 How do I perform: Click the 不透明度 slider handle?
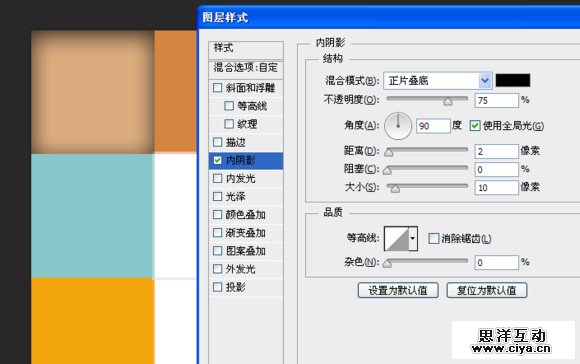(x=448, y=101)
